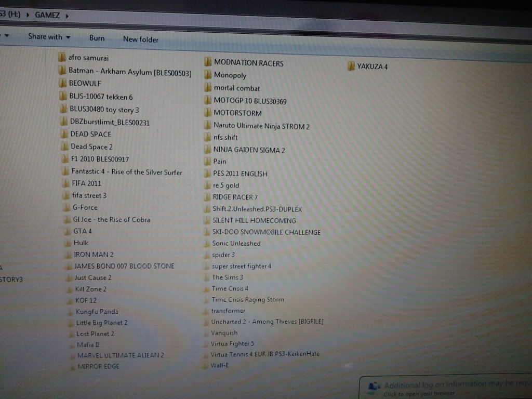Select the SKI-DOO SNOWMOBILE CHALLENGE name
This screenshot has width=532, height=399.
point(267,232)
